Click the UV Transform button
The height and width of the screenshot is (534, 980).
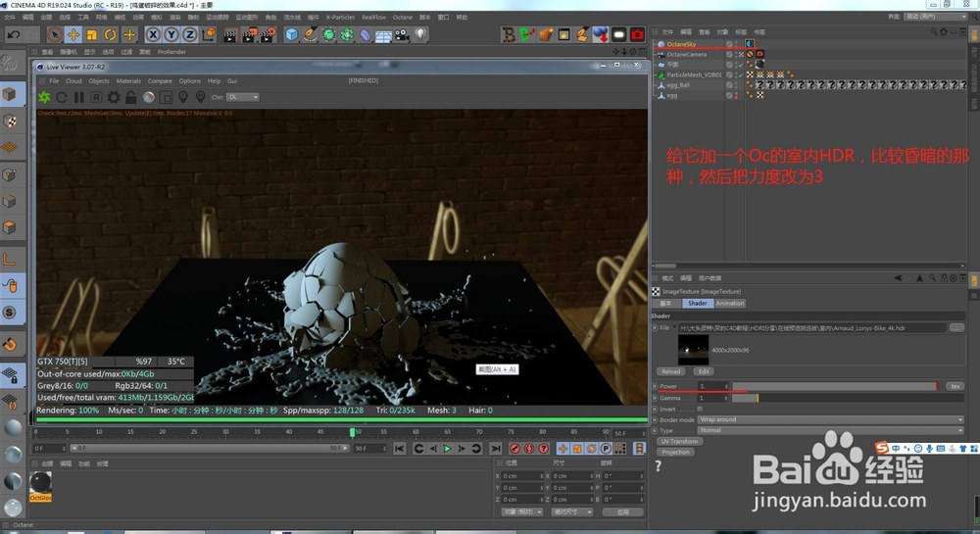tap(679, 442)
